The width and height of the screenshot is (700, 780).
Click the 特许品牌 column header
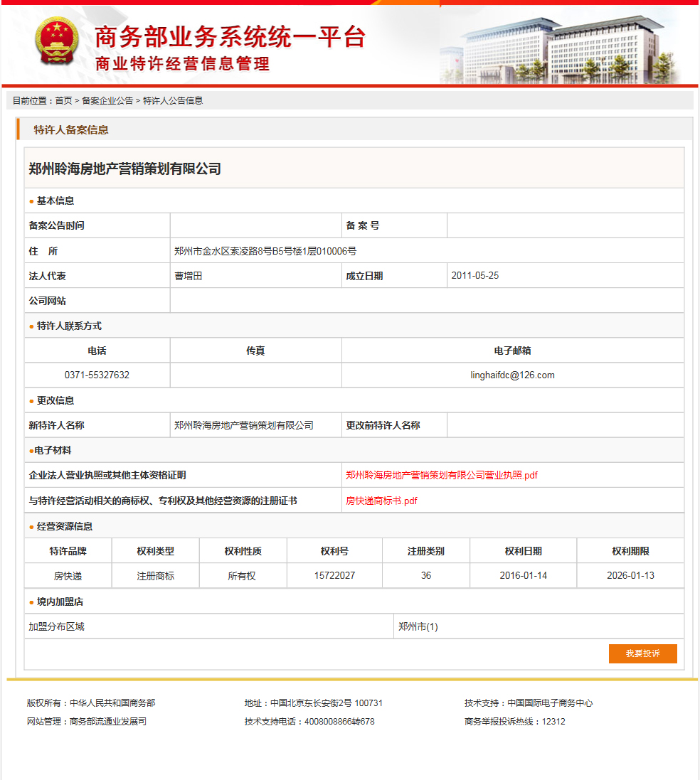pyautogui.click(x=68, y=552)
